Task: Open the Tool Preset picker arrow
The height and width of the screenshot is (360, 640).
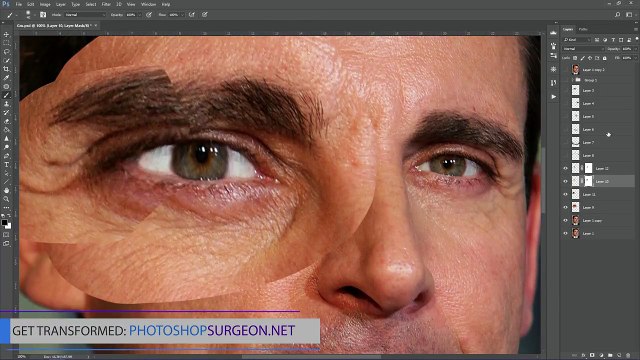Action: 16,15
